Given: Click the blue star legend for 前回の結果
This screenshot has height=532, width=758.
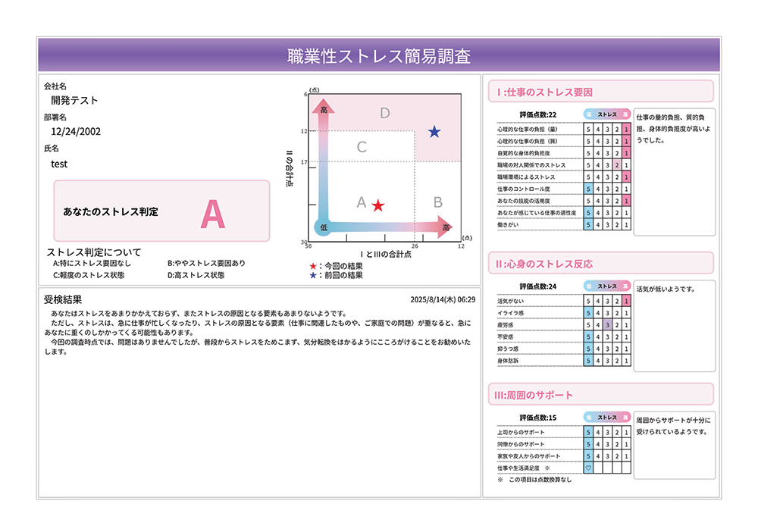Looking at the screenshot, I should point(313,275).
